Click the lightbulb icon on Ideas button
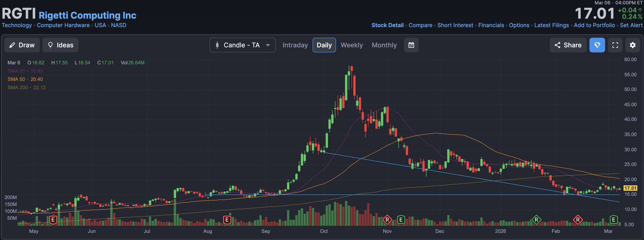 pyautogui.click(x=50, y=45)
